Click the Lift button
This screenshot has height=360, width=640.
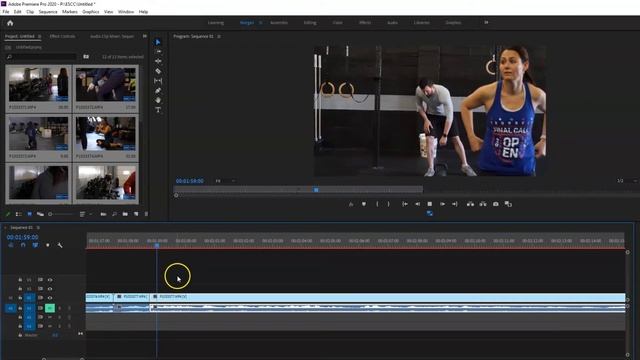coord(470,204)
